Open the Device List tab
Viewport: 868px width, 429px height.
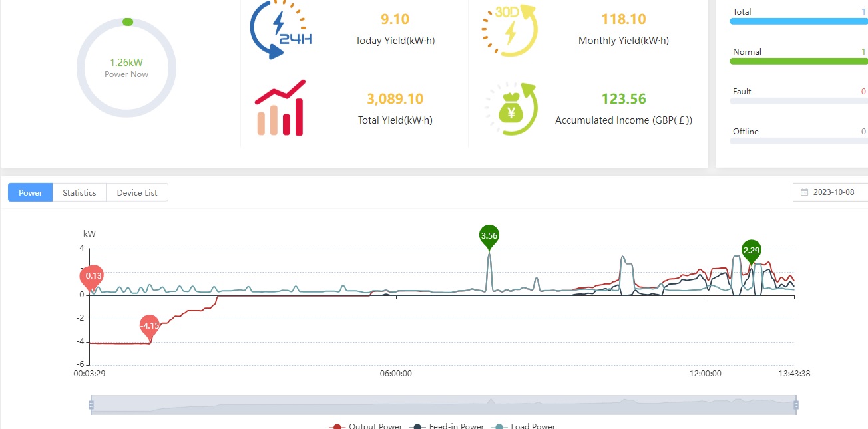tap(137, 192)
